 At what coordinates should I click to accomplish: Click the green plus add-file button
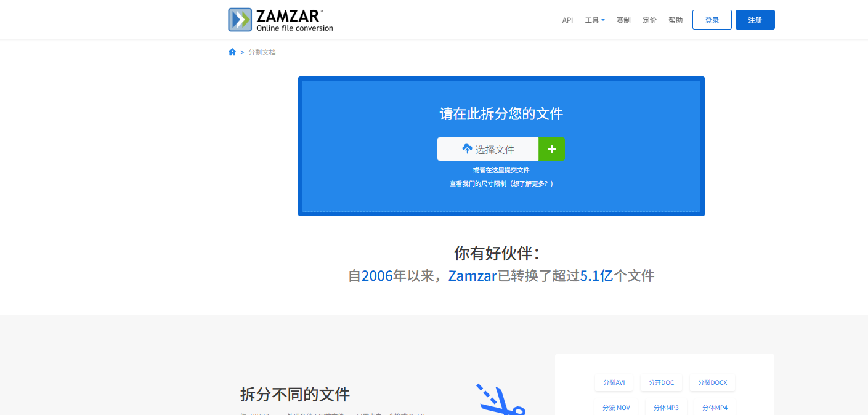click(552, 149)
